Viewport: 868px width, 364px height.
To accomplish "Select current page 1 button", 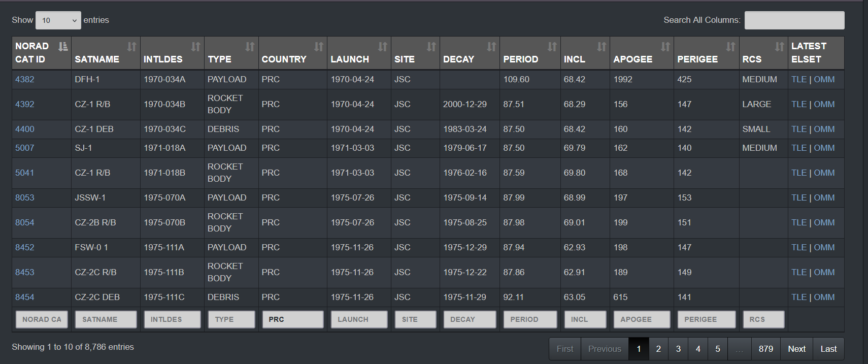I will pos(639,349).
